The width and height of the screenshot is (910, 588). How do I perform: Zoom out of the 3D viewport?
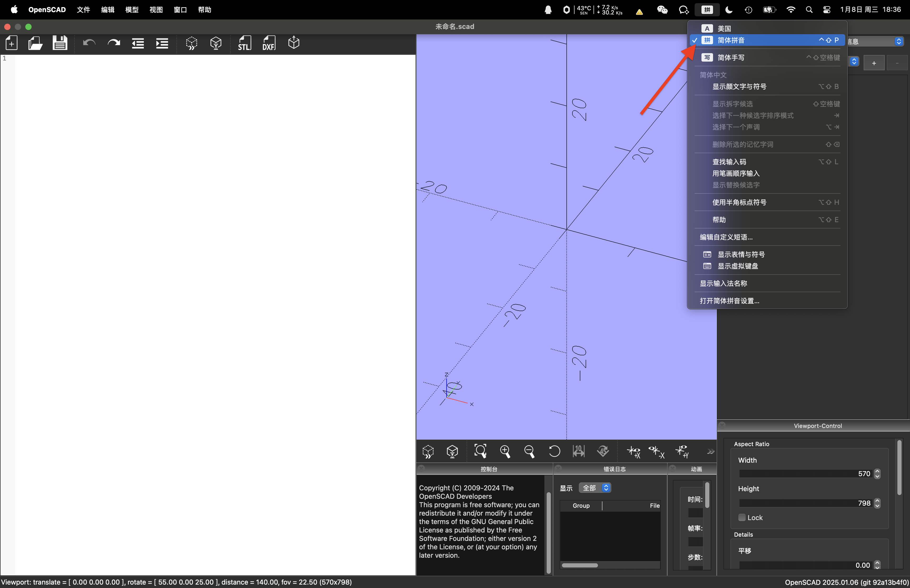tap(529, 451)
